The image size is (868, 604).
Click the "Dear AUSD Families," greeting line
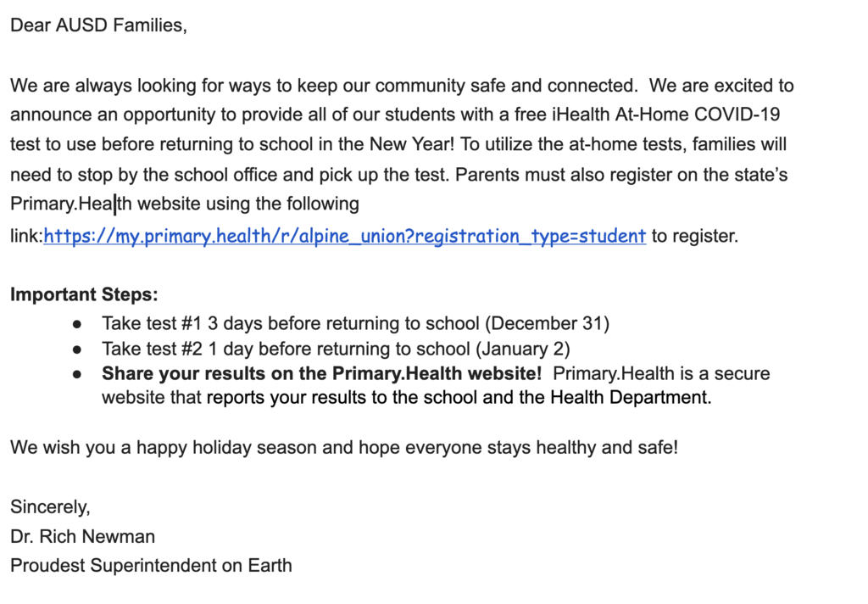tap(97, 25)
